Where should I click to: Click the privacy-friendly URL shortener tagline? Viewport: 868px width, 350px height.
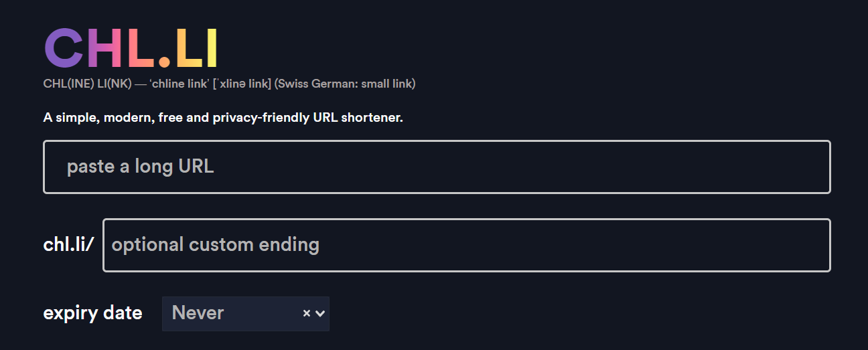click(223, 118)
